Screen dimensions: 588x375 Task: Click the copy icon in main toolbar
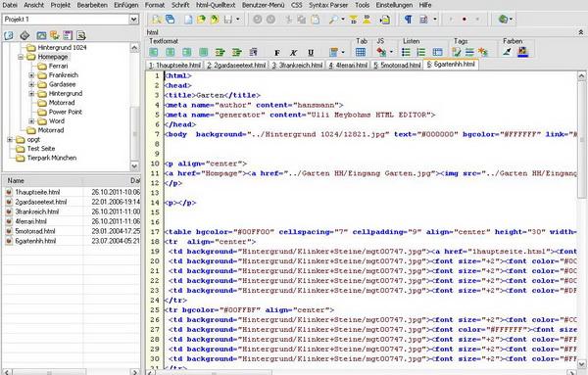pos(302,20)
